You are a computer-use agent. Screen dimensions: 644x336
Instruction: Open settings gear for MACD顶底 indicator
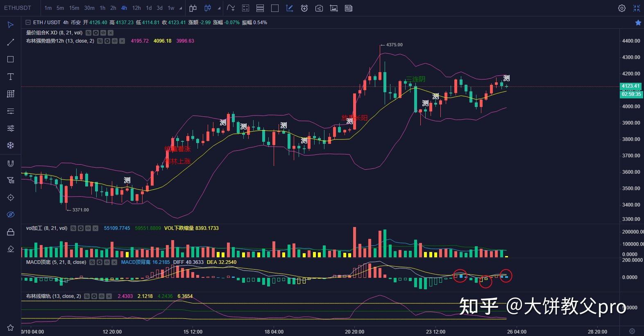tap(100, 262)
